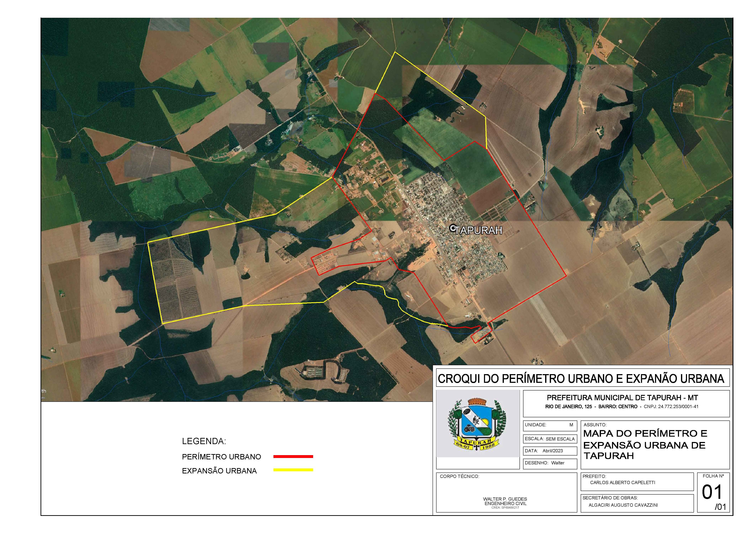
Task: Click the Croqui do Perímetro Urbano title
Action: (x=581, y=379)
